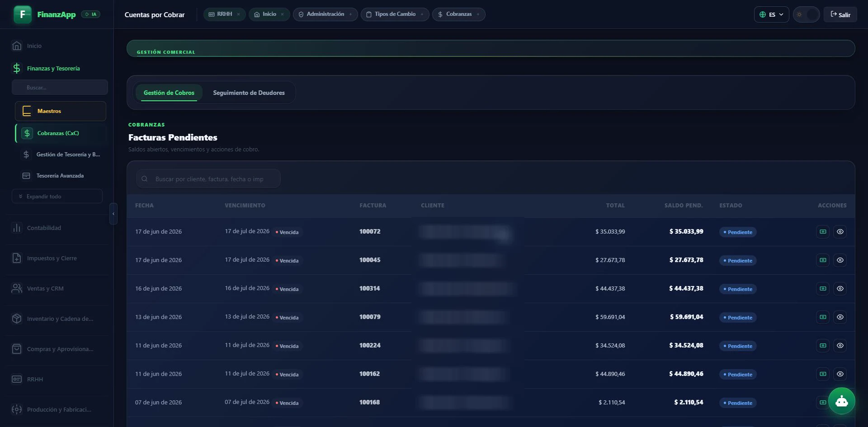Open the chatbot assistant robot icon
868x427 pixels.
point(841,401)
